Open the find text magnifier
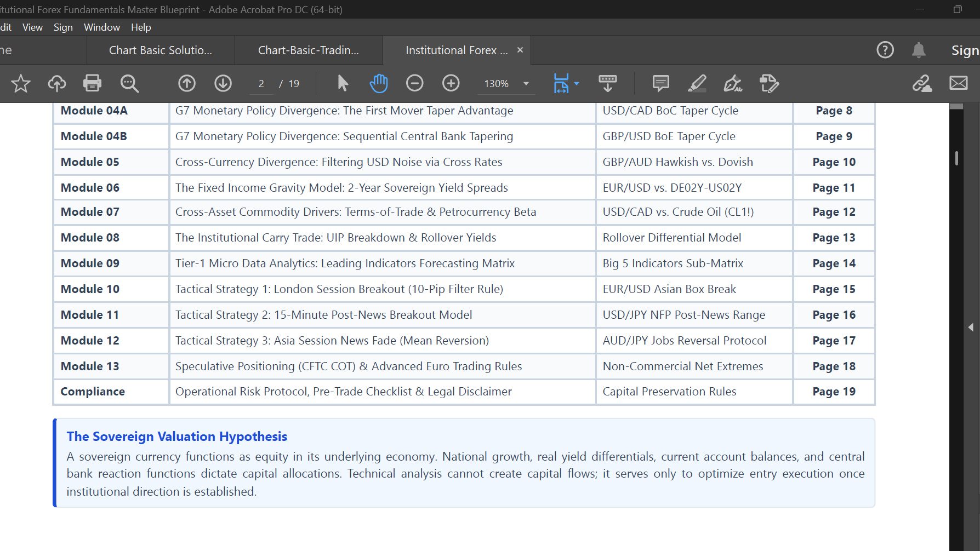Screen dimensions: 980x551 pos(129,83)
